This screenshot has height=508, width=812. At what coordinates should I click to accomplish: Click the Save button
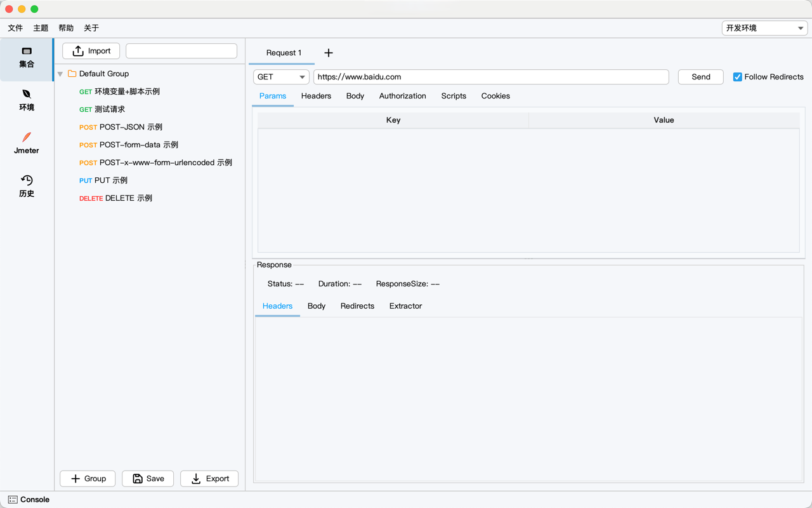[x=148, y=479]
